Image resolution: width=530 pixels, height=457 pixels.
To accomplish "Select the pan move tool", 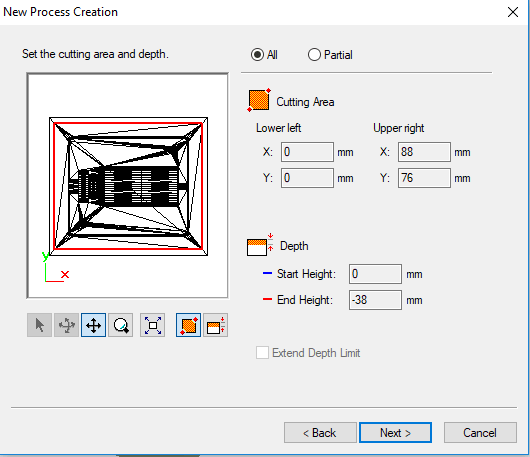I will tap(94, 325).
